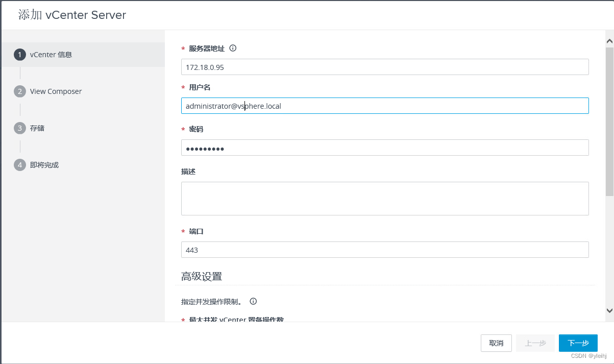614x364 pixels.
Task: Click the vertical scrollbar thumb
Action: point(609,122)
